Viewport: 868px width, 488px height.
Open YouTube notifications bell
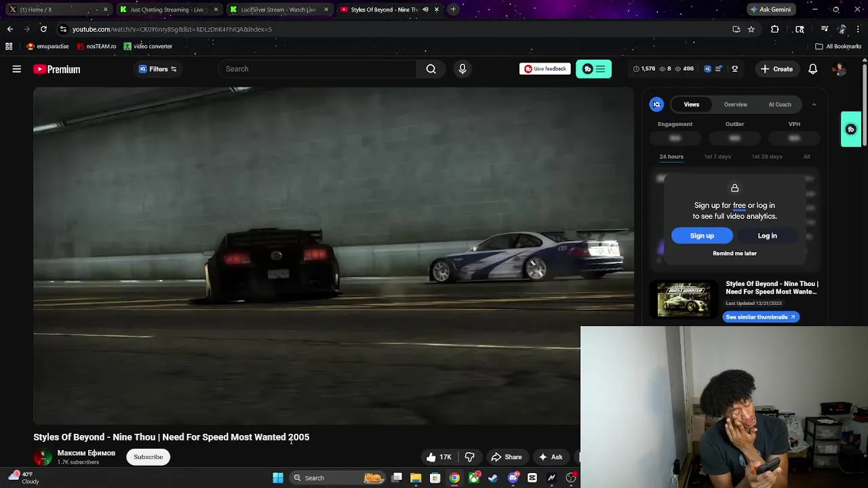coord(812,69)
